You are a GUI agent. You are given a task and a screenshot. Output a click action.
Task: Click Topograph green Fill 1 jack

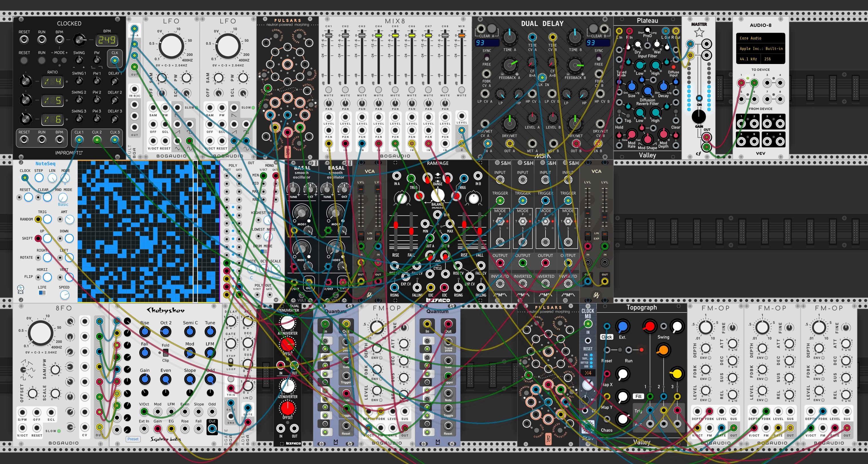[650, 396]
